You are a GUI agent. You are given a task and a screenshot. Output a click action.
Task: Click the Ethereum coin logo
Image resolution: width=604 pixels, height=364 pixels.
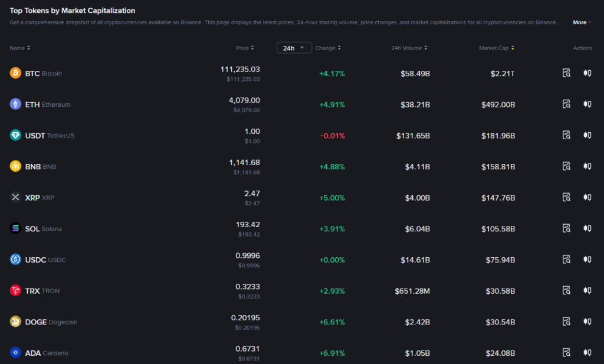tap(15, 104)
